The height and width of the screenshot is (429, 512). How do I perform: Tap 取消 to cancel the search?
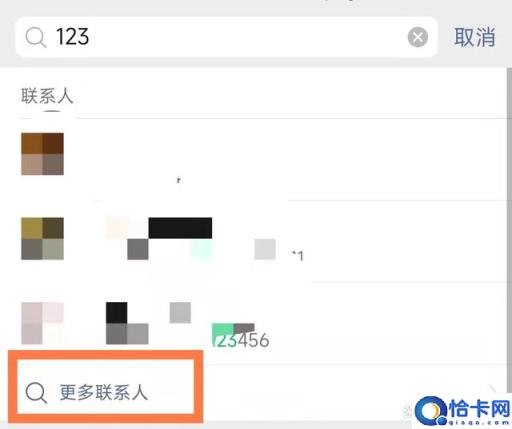pos(475,37)
